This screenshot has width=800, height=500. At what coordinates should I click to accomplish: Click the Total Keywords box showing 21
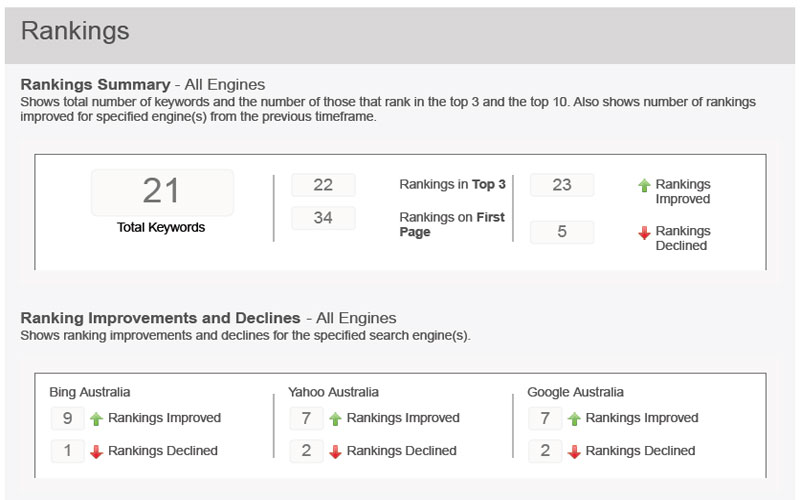click(x=161, y=192)
